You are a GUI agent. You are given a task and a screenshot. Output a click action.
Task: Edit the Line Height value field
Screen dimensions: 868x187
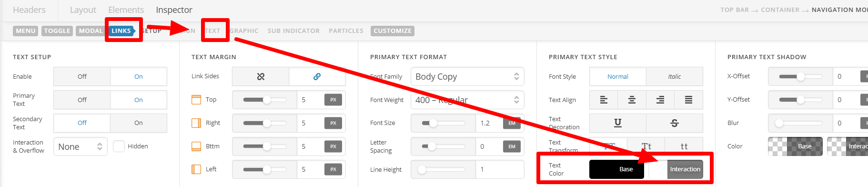500,169
